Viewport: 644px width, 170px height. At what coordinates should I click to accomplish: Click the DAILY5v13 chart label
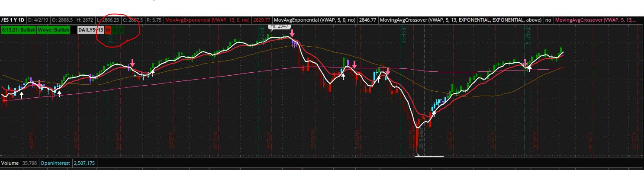[90, 30]
